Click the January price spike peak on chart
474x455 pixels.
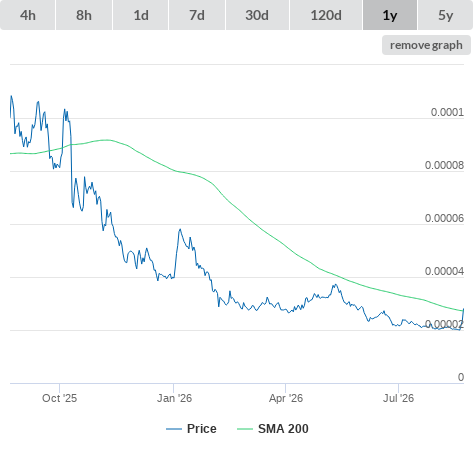click(x=180, y=230)
